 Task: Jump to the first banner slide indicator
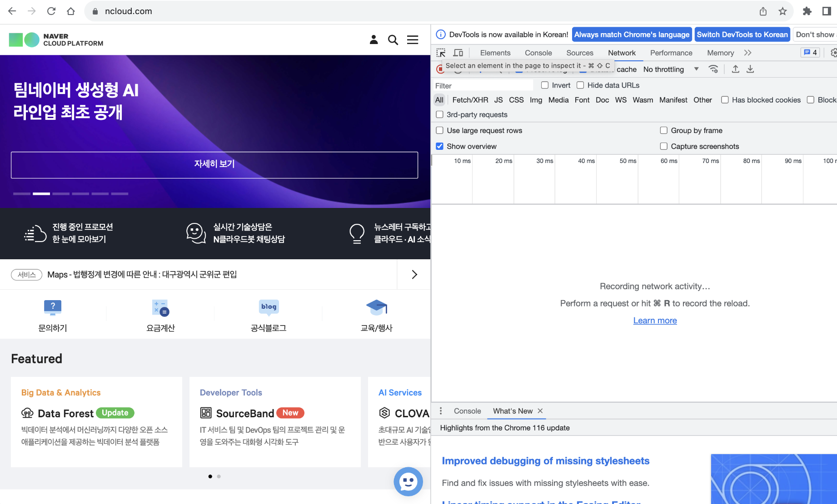[x=22, y=194]
